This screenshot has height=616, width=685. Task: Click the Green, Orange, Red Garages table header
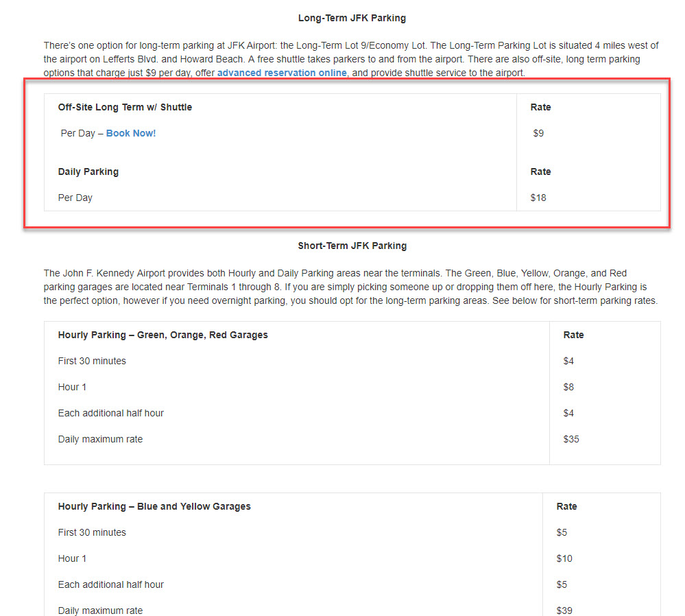pyautogui.click(x=163, y=335)
